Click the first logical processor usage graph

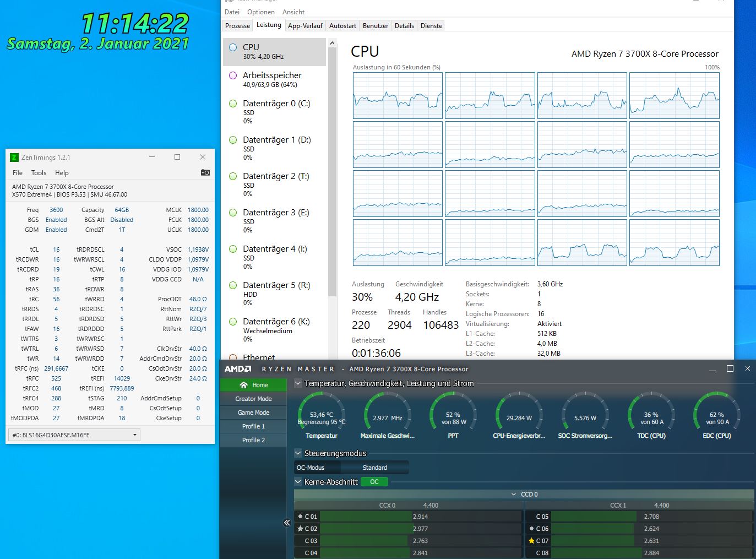point(398,95)
